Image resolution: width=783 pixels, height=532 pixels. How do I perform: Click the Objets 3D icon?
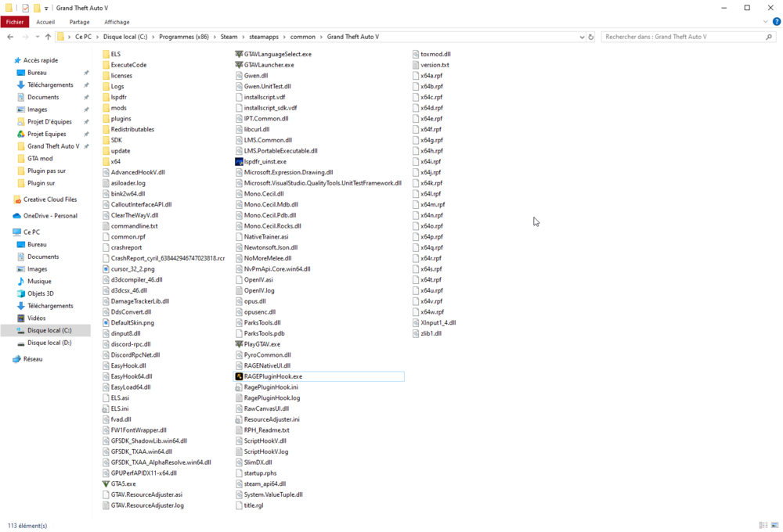pos(21,293)
